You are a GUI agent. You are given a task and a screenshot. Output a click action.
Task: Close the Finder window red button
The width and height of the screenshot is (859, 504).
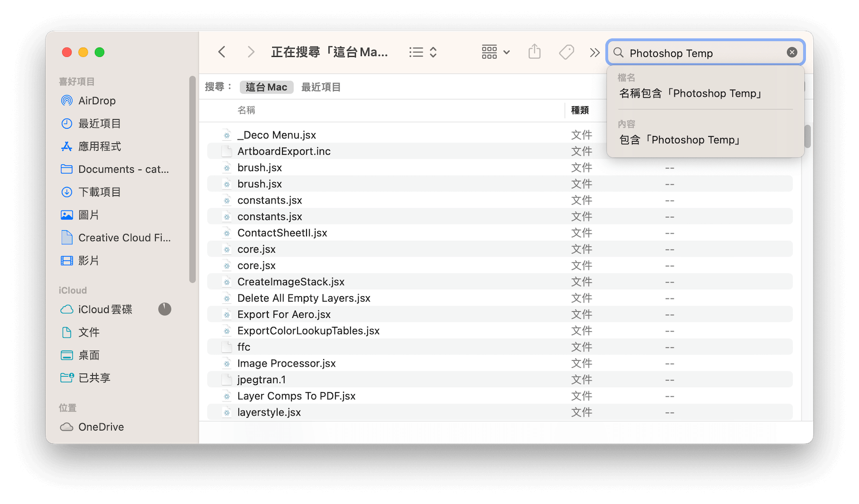67,52
